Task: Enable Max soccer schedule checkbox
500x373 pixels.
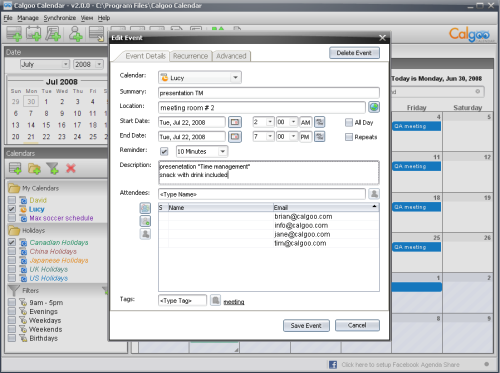Action: click(12, 218)
